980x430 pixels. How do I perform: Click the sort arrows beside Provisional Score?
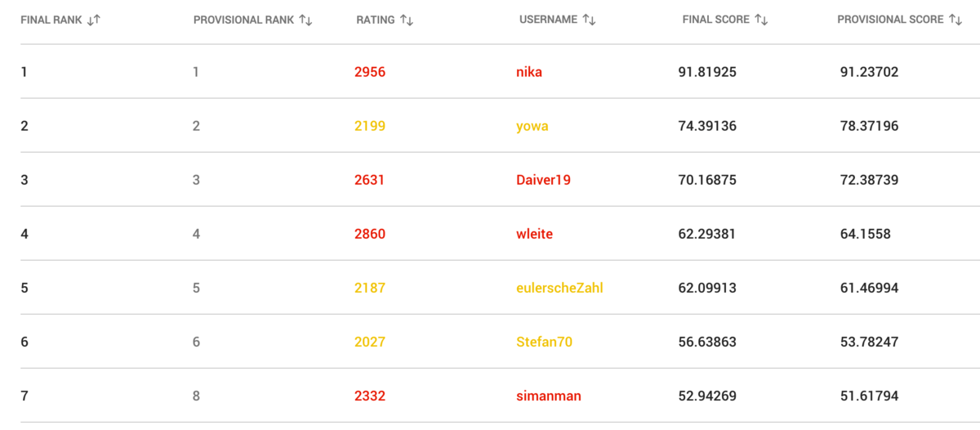pyautogui.click(x=955, y=20)
